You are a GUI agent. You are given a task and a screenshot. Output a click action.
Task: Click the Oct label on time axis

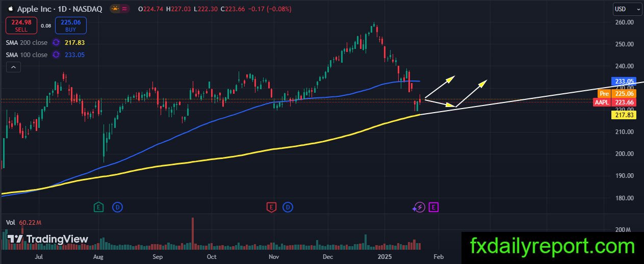[x=212, y=257]
